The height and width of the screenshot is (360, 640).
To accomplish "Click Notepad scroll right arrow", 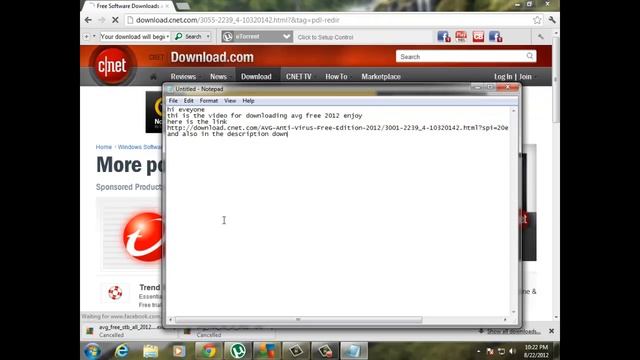I will (x=505, y=320).
